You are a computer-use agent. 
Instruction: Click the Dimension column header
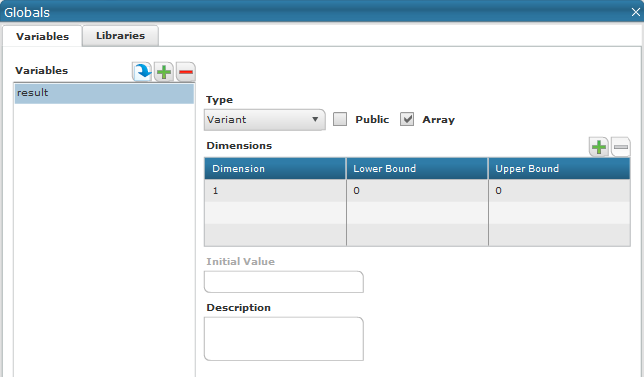point(275,168)
